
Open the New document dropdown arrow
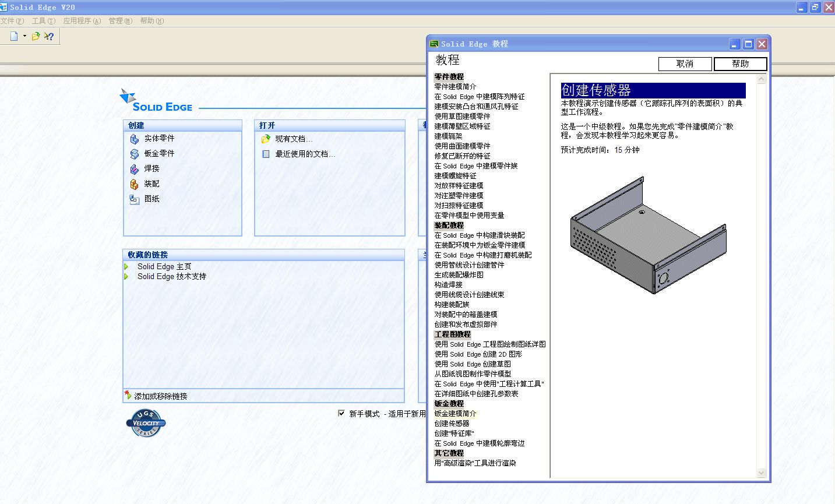24,36
